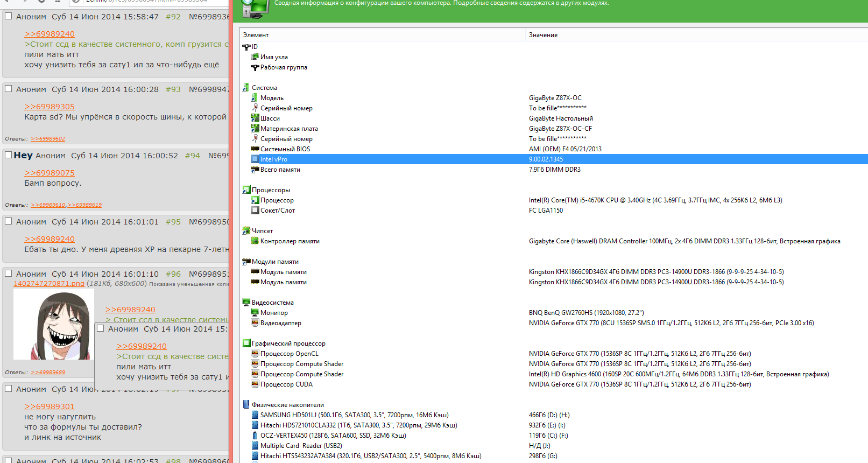
Task: Click the value "GigaByte Z87X-OC-CF"
Action: click(560, 129)
